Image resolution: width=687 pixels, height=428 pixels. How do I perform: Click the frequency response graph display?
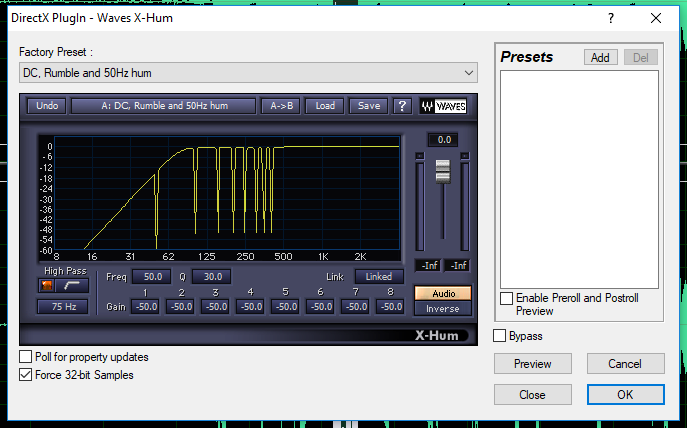[227, 193]
